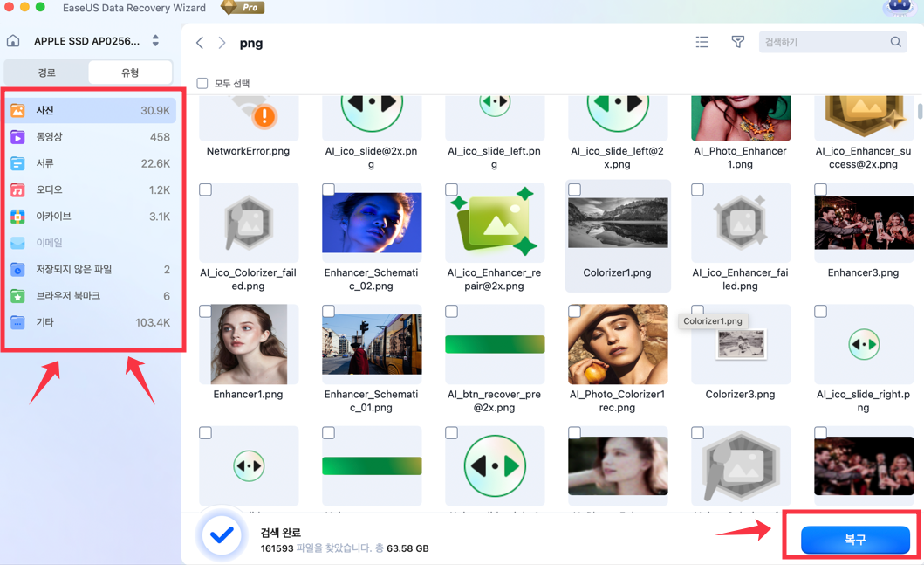Tick checkbox for Enhancer3.png

pyautogui.click(x=820, y=189)
